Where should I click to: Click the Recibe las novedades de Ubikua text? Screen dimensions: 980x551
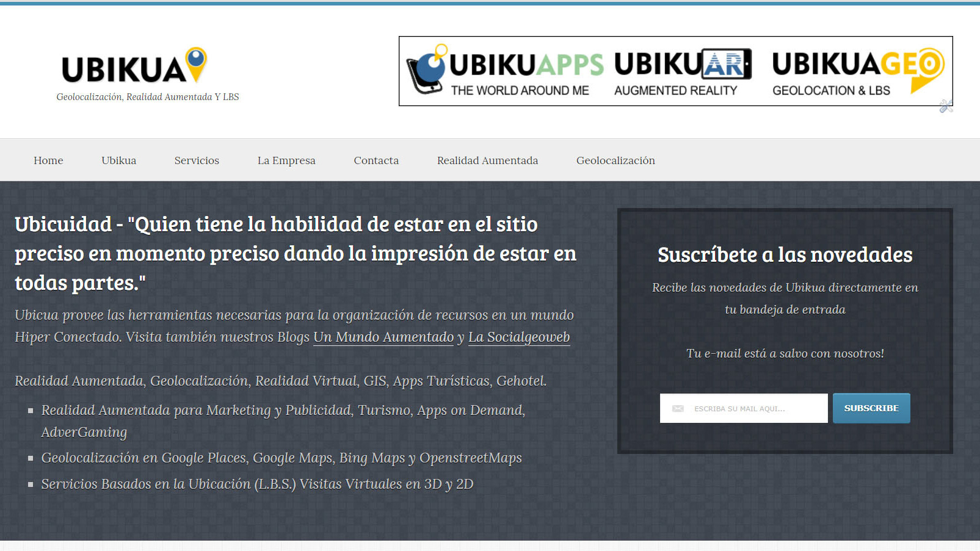[785, 298]
